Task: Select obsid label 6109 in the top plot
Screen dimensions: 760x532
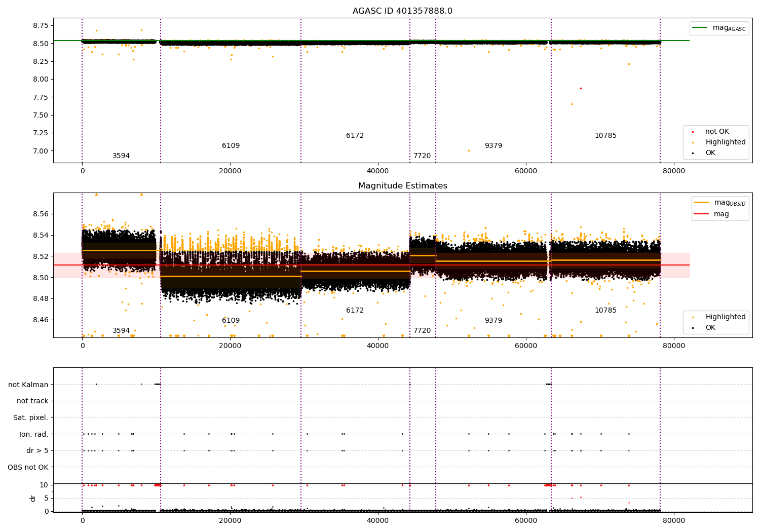Action: tap(231, 145)
